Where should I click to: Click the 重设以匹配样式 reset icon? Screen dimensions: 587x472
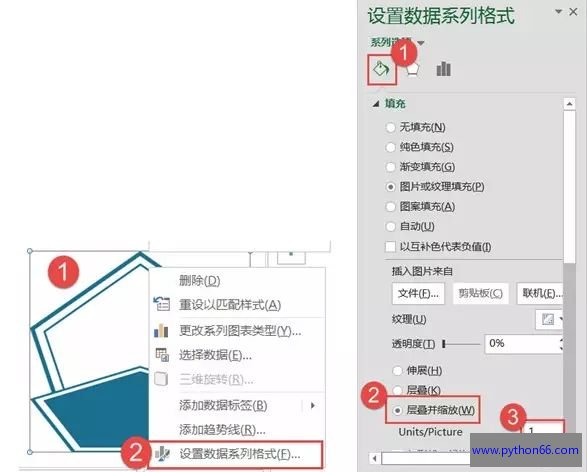162,304
